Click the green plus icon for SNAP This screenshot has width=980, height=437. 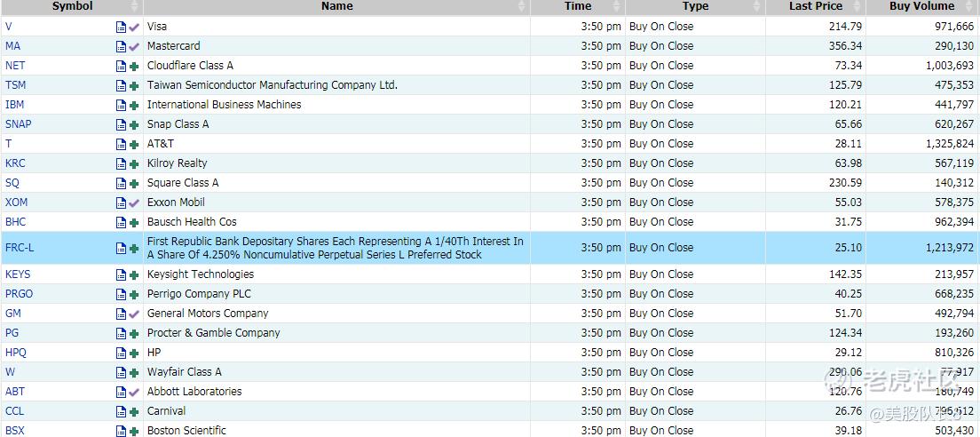134,124
